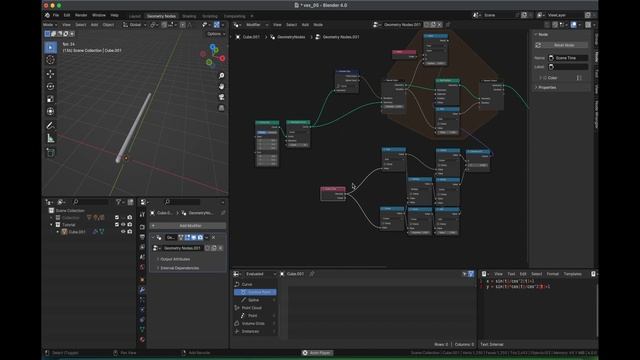Open the Window menu
Image resolution: width=640 pixels, height=360 pixels.
99,15
